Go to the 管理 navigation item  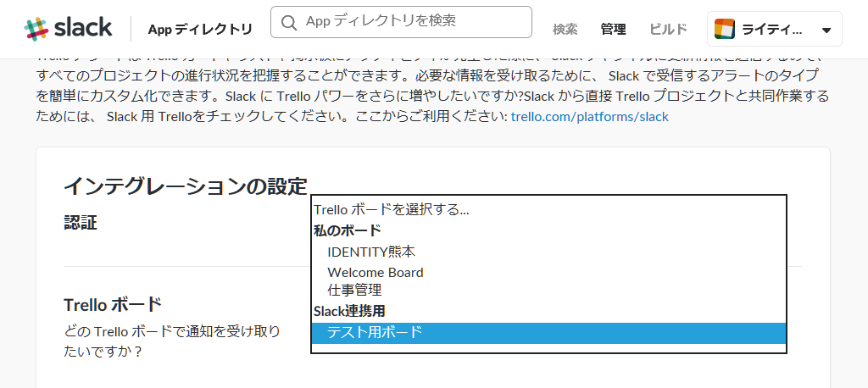click(613, 30)
